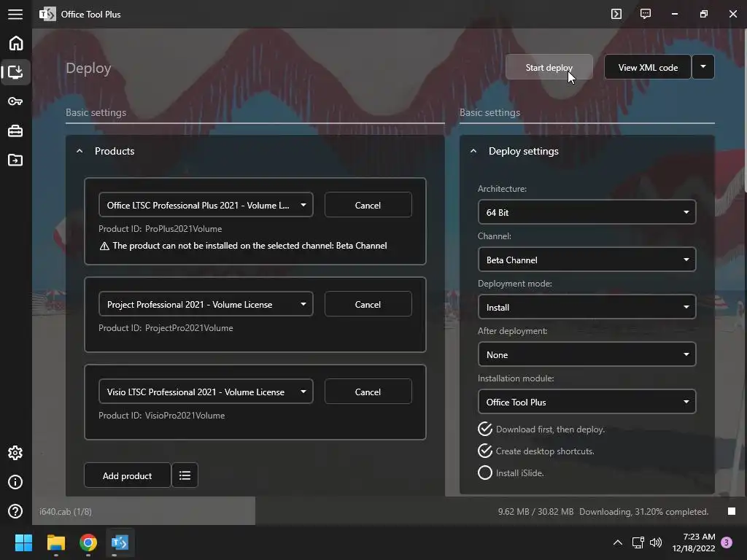This screenshot has height=560, width=747.
Task: Click Add product button
Action: coord(127,475)
